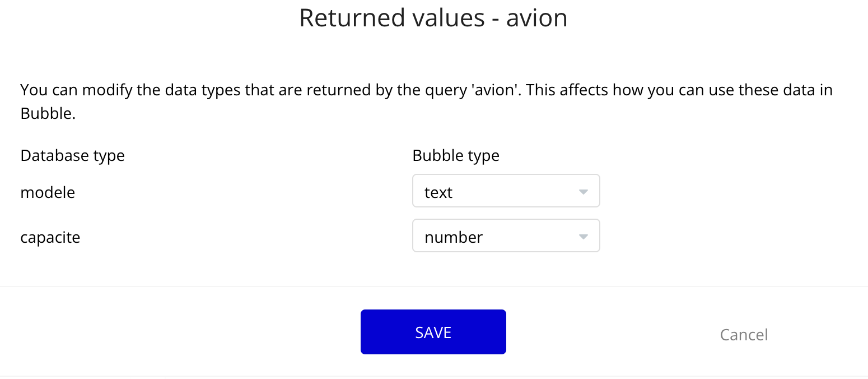
Task: Open the capacite Bubble type dropdown
Action: pyautogui.click(x=506, y=236)
